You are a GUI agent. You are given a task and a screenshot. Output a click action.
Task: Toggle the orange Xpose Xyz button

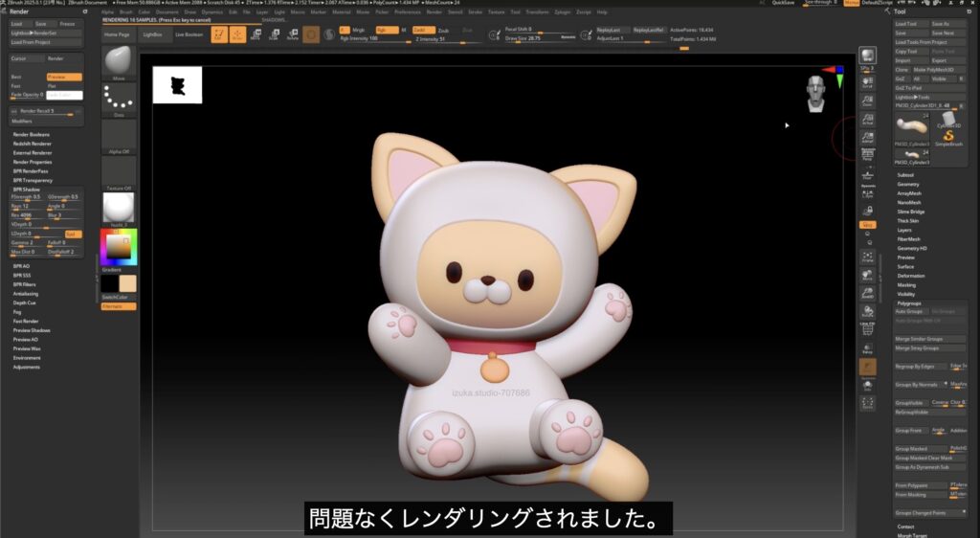[867, 225]
